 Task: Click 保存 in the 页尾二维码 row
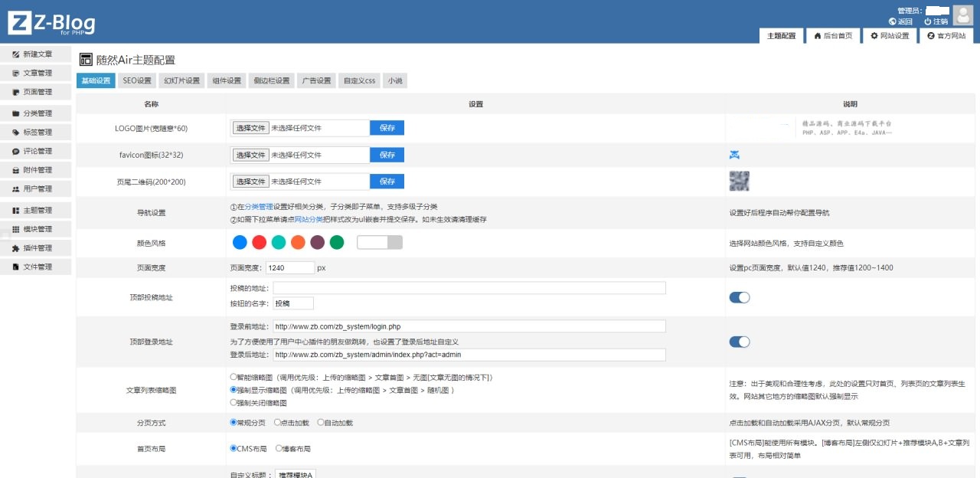[387, 182]
